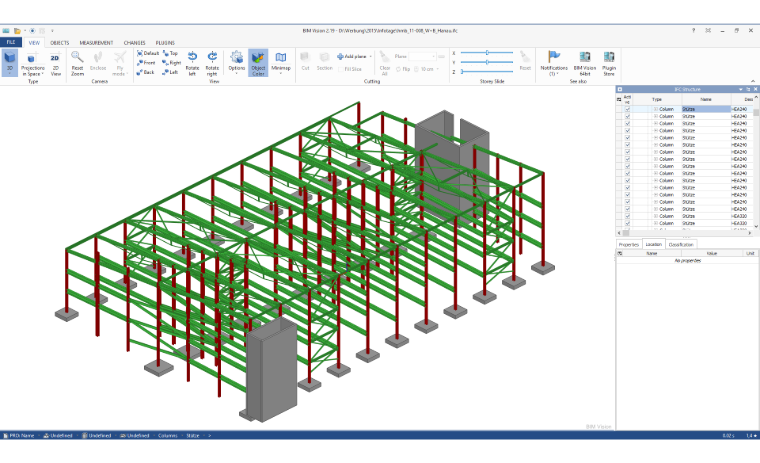Set camera to Back view
Screen dimensions: 760x463
(145, 72)
